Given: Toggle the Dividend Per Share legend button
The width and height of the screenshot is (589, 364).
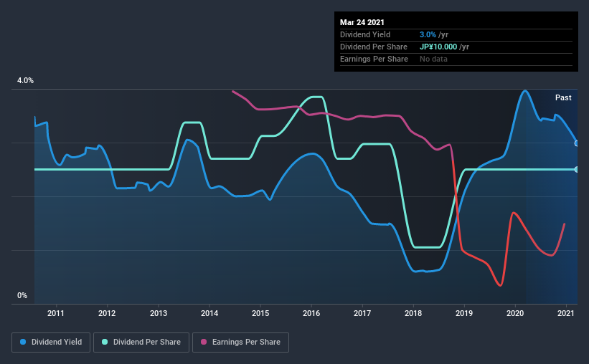Looking at the screenshot, I should coord(141,343).
